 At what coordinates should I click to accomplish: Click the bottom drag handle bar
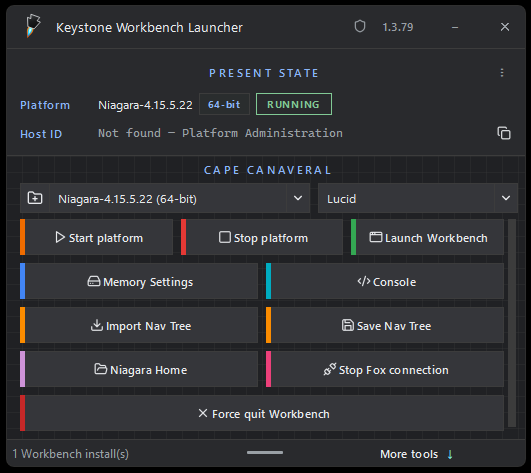(265, 452)
